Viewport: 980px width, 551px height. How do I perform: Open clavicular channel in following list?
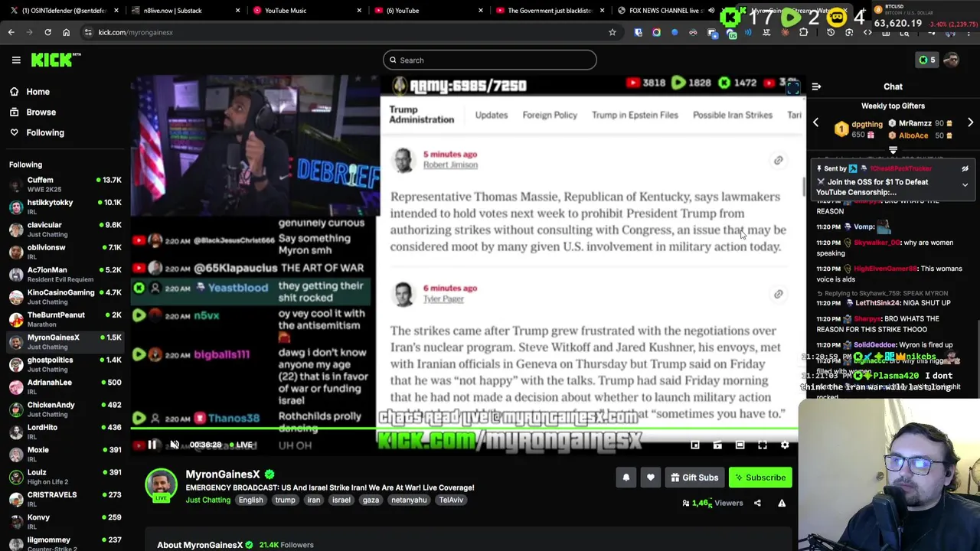click(x=65, y=230)
